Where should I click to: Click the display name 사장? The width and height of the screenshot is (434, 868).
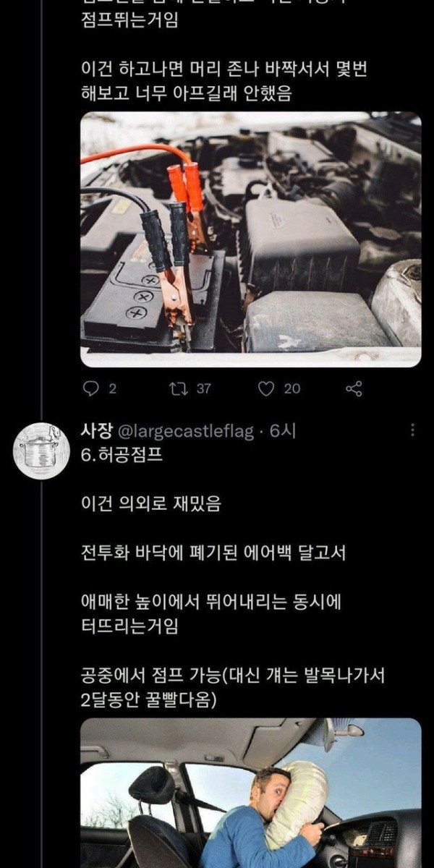(96, 432)
